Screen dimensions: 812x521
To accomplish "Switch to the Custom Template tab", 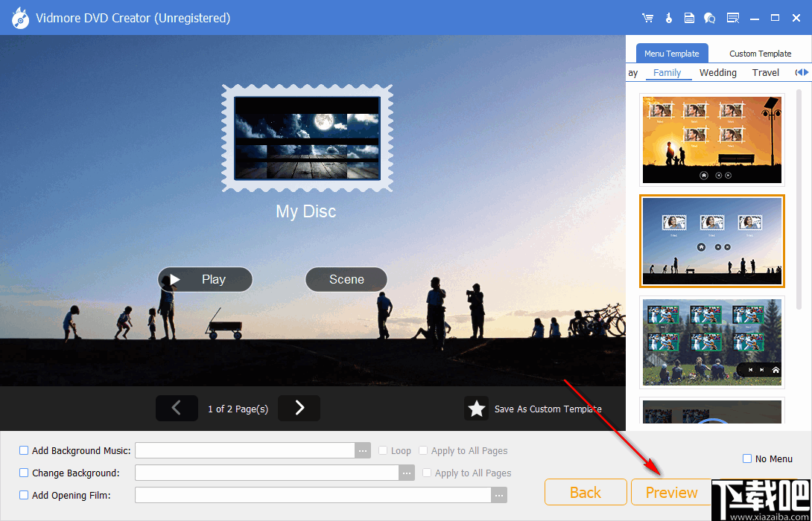I will tap(760, 53).
